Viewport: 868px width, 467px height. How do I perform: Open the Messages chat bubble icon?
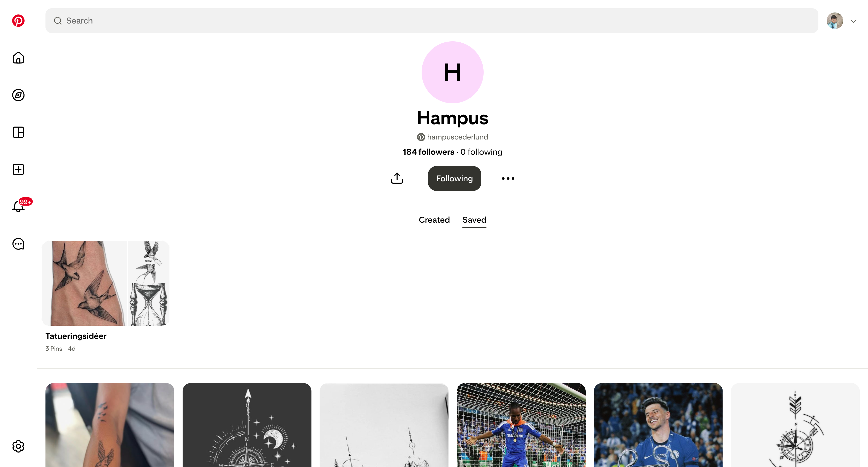coord(18,244)
